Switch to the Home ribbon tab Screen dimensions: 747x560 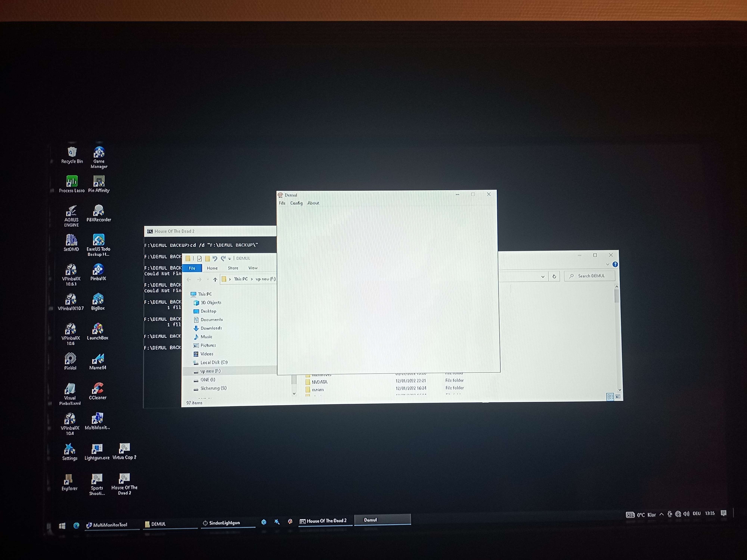coord(212,268)
